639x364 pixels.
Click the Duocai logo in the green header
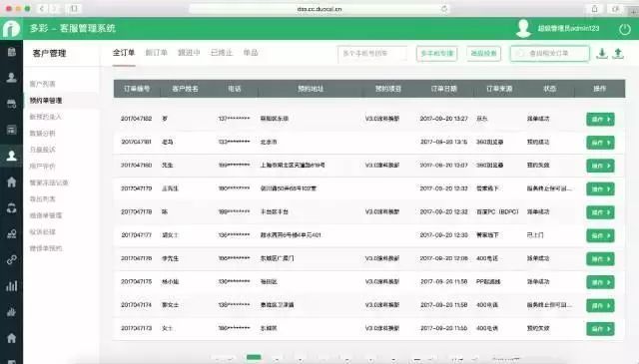(11, 29)
